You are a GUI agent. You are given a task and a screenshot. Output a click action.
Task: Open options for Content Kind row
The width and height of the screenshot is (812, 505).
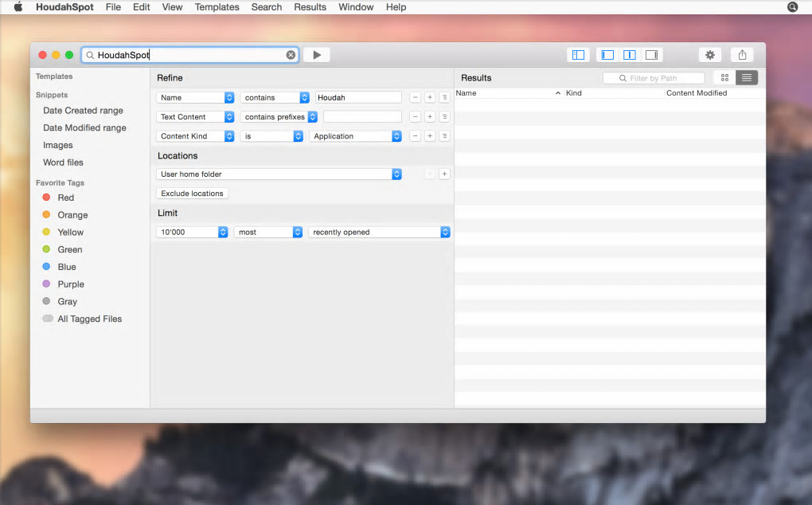pyautogui.click(x=444, y=135)
